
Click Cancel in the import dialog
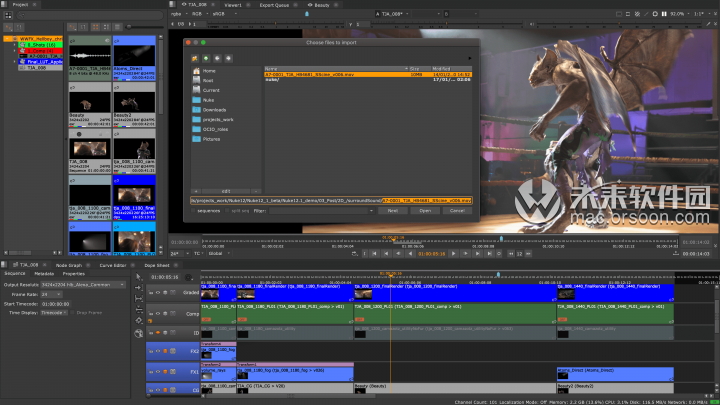point(457,211)
